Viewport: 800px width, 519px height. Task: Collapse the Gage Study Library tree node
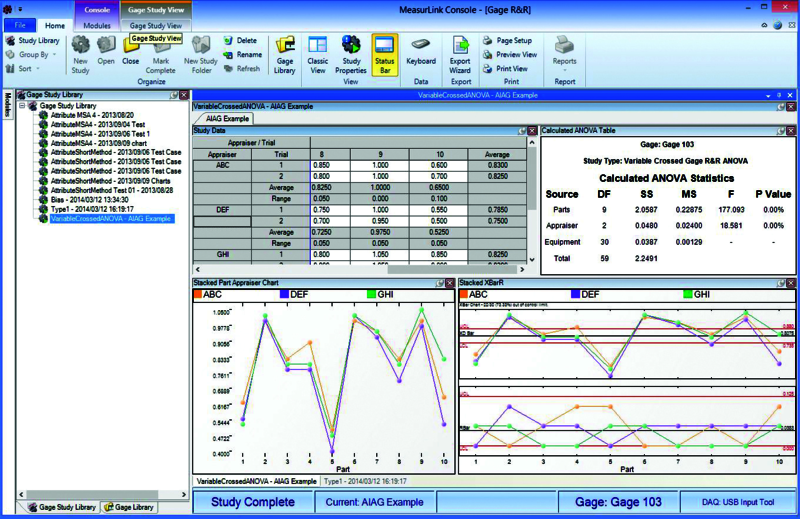(x=22, y=106)
